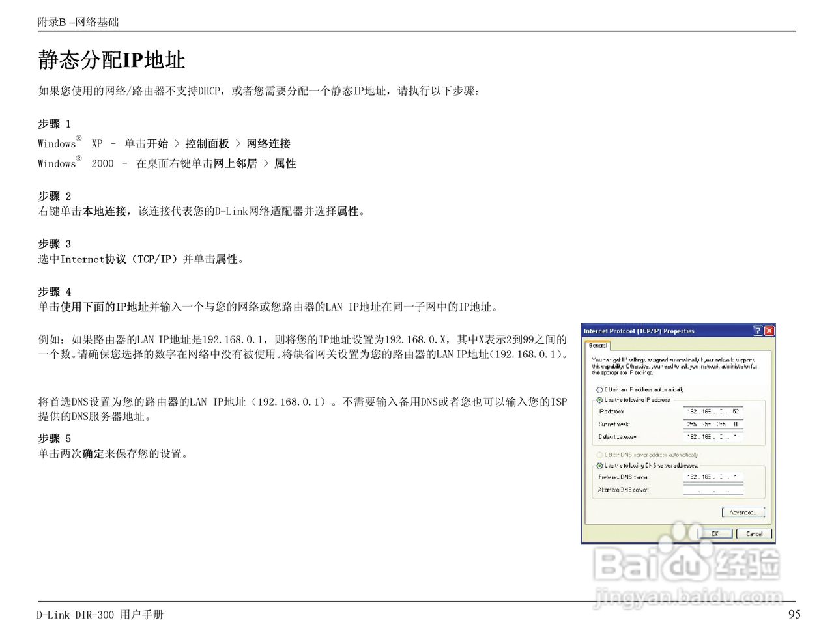Click the '步骤 1' heading
834x644 pixels.
[54, 124]
